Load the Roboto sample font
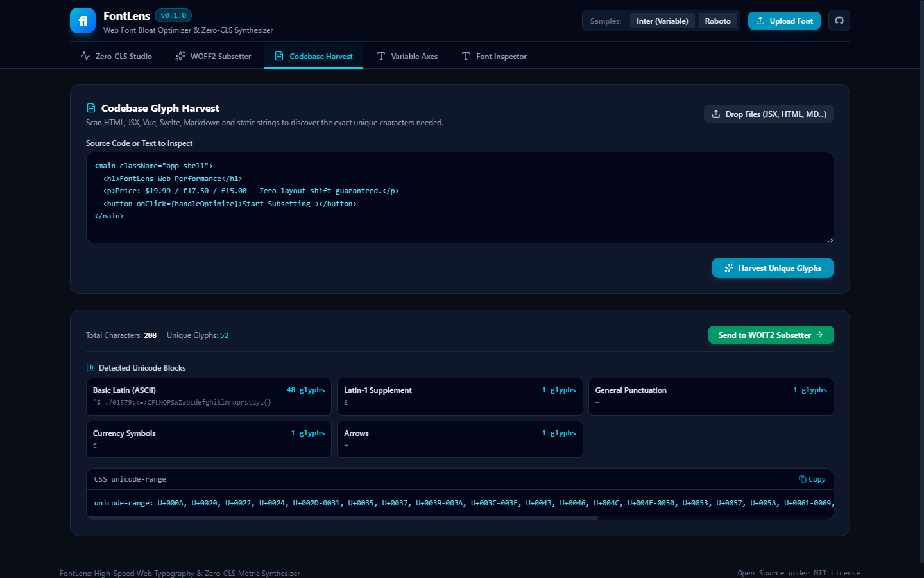924x578 pixels. point(717,21)
